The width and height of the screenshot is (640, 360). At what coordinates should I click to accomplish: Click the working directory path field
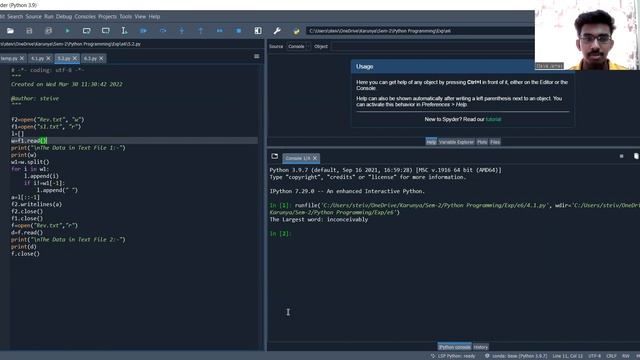tap(420, 31)
